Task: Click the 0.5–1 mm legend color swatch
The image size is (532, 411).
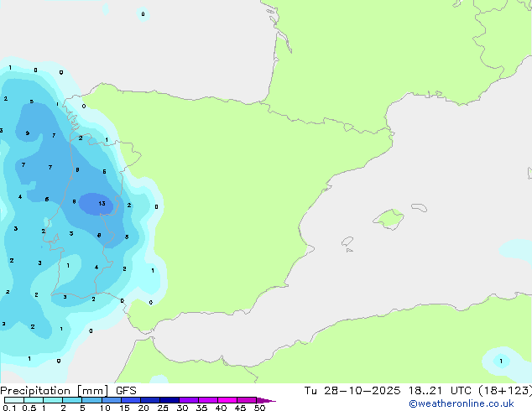Action: [34, 400]
